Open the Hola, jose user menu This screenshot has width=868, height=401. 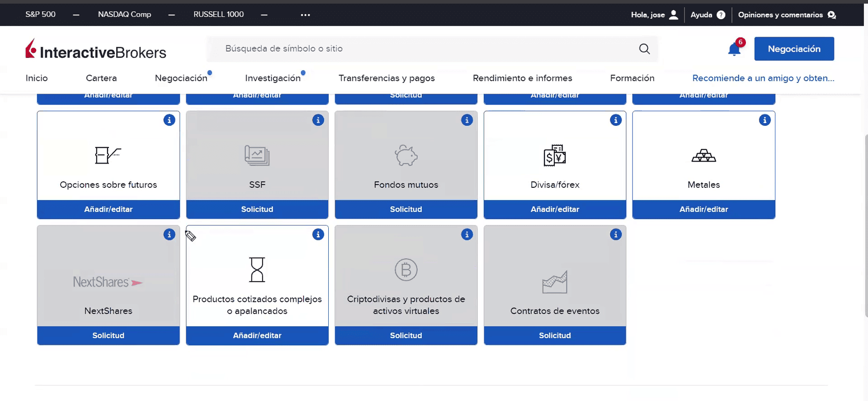click(654, 15)
